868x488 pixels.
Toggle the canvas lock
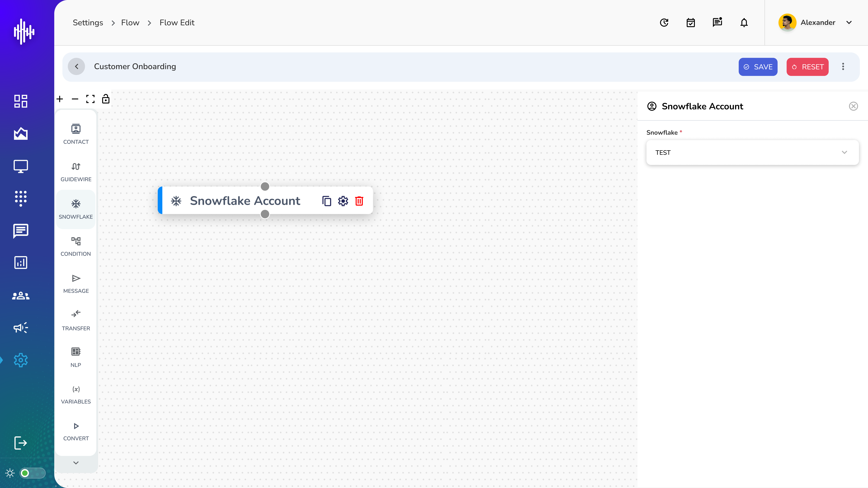(106, 99)
